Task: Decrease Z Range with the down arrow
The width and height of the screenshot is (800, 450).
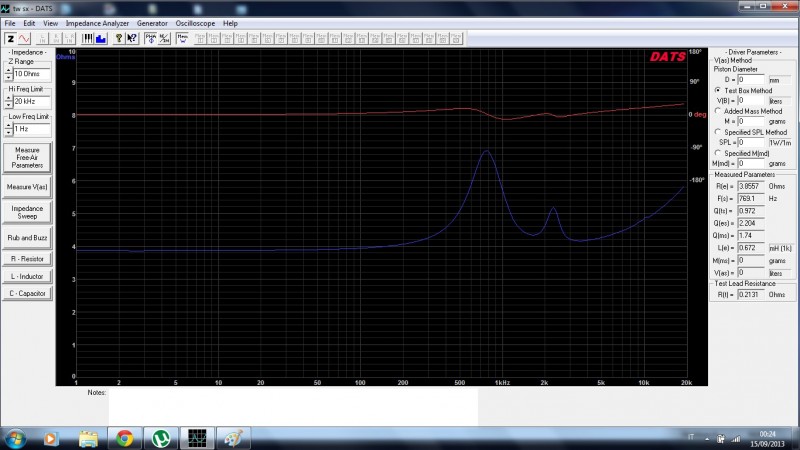Action: [8, 77]
